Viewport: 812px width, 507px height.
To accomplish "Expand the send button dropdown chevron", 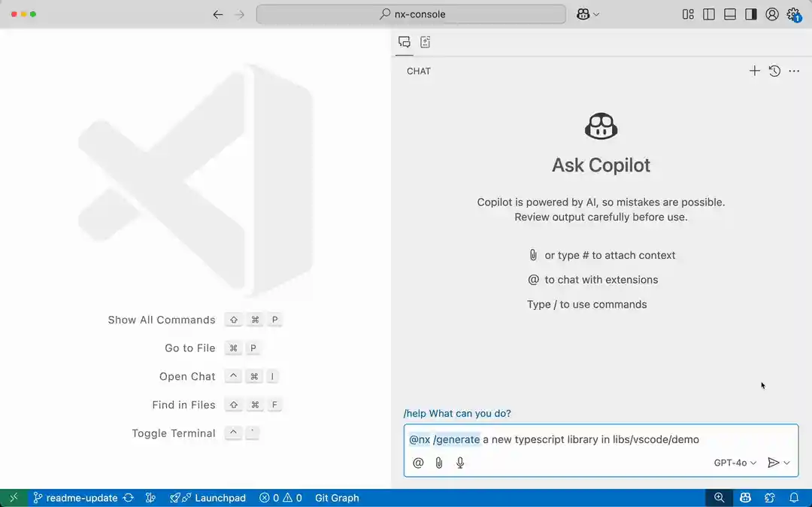I will click(786, 463).
